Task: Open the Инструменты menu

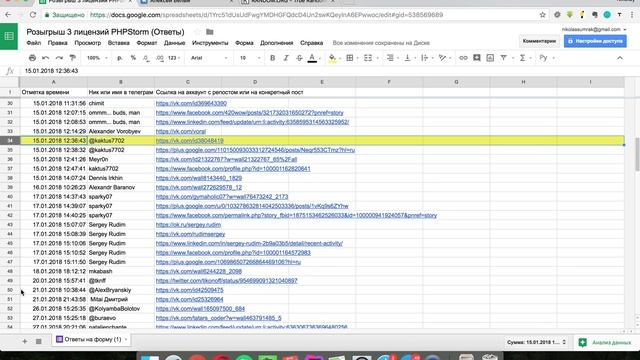Action: [210, 43]
